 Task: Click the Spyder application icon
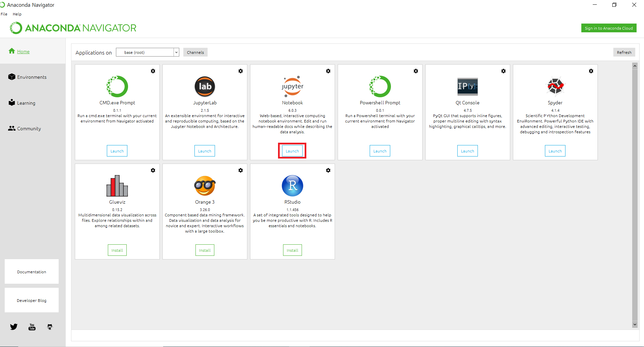pyautogui.click(x=555, y=86)
